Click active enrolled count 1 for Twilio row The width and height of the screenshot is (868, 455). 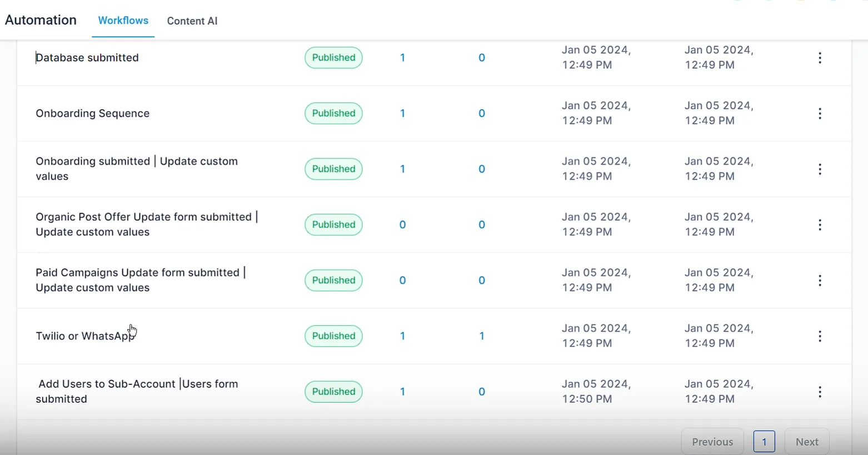[482, 336]
